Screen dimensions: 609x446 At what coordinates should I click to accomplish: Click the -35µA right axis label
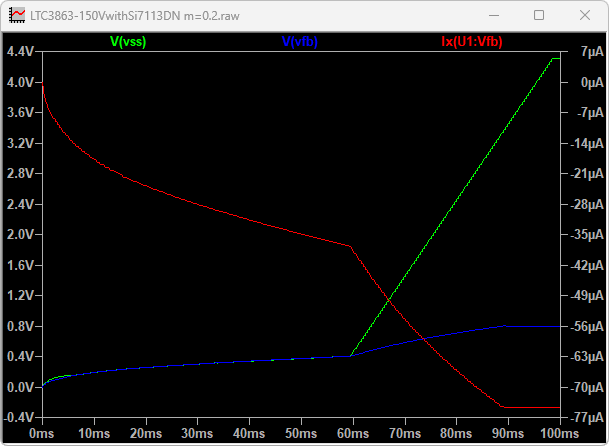[x=587, y=235]
